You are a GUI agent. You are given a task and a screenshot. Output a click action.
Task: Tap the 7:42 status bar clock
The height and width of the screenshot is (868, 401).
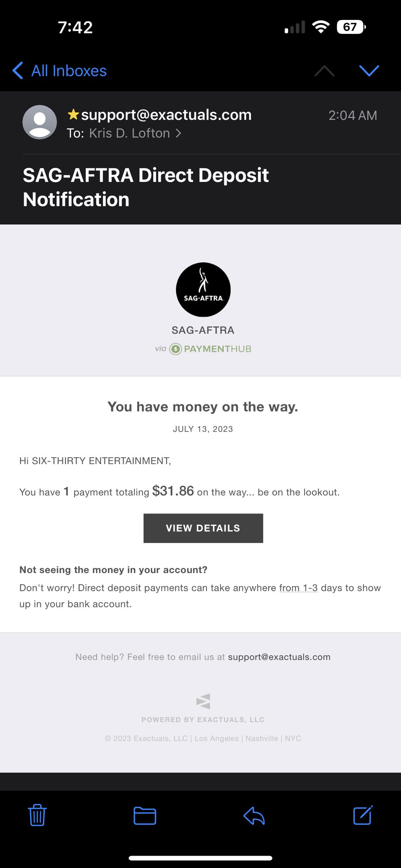tap(75, 28)
